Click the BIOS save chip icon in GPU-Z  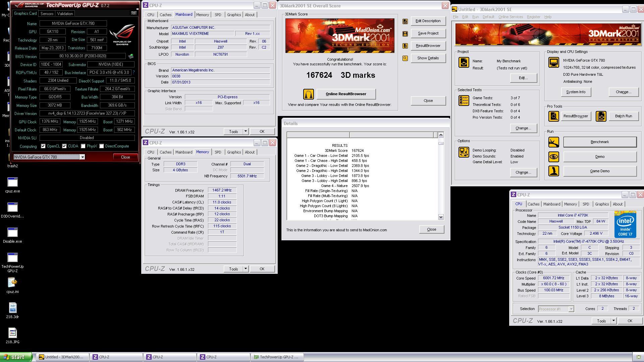click(x=131, y=56)
